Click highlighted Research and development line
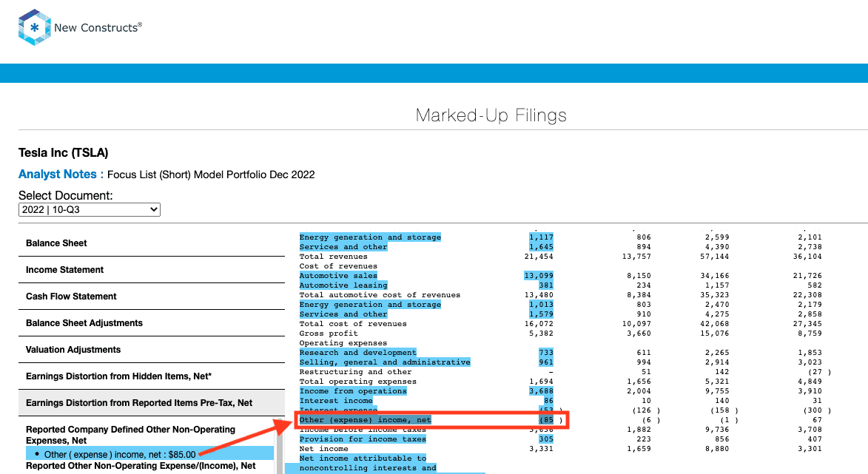Screen dimensions: 868x474 click(x=357, y=352)
